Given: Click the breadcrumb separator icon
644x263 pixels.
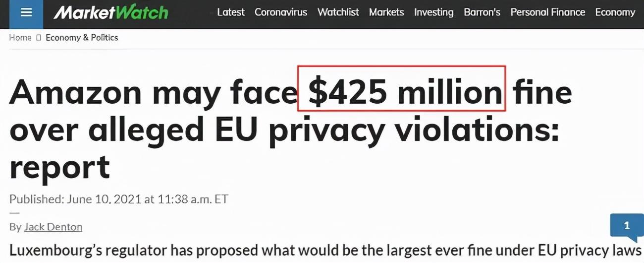Looking at the screenshot, I should [x=39, y=38].
